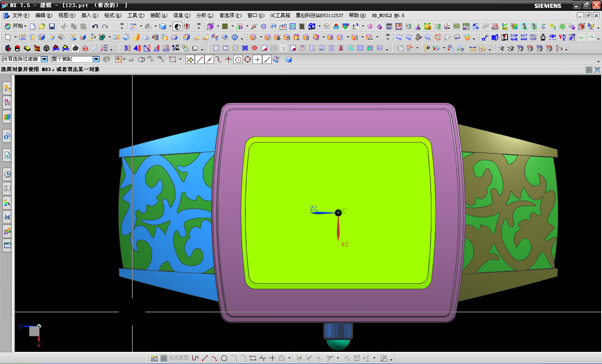Open the Roles panel icon in sidebar

[x=7, y=231]
